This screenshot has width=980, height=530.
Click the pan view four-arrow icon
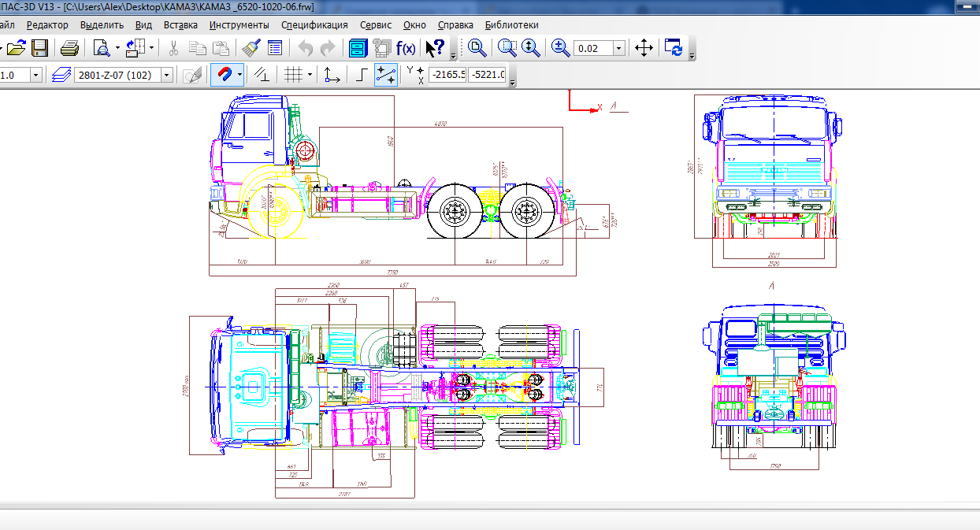point(644,48)
